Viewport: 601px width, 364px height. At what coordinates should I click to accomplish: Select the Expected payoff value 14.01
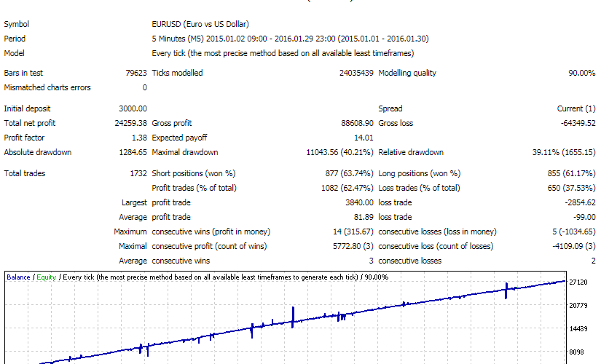coord(364,138)
